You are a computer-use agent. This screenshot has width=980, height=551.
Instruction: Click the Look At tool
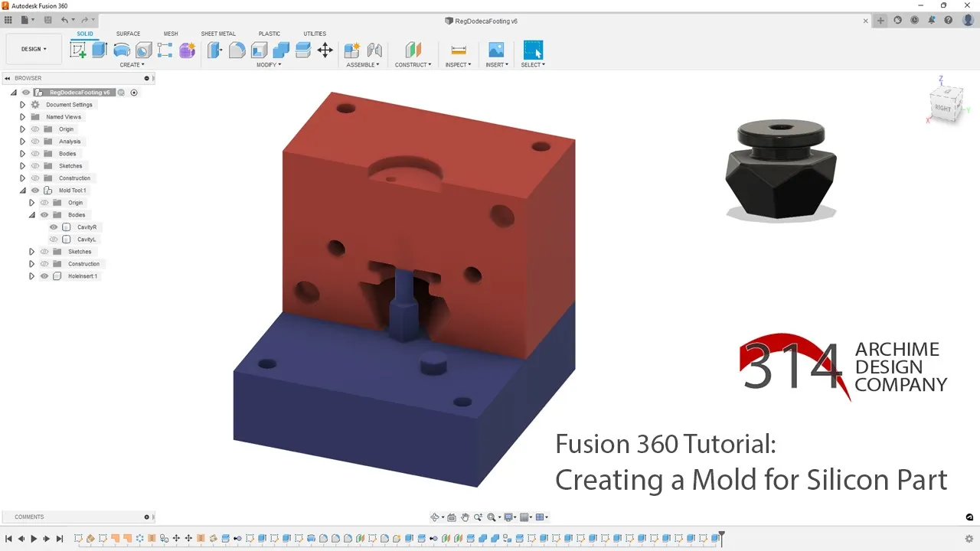tap(452, 517)
